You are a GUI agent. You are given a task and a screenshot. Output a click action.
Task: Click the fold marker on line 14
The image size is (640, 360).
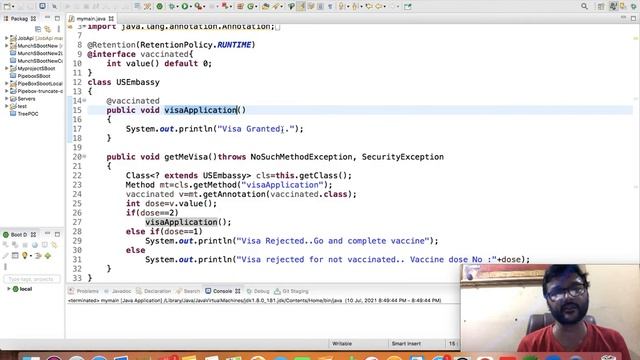coord(84,100)
